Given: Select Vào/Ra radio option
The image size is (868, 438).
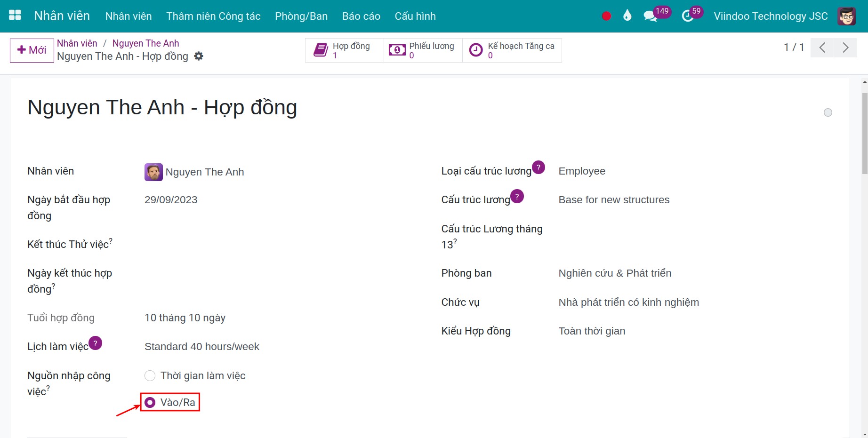Looking at the screenshot, I should tap(150, 402).
